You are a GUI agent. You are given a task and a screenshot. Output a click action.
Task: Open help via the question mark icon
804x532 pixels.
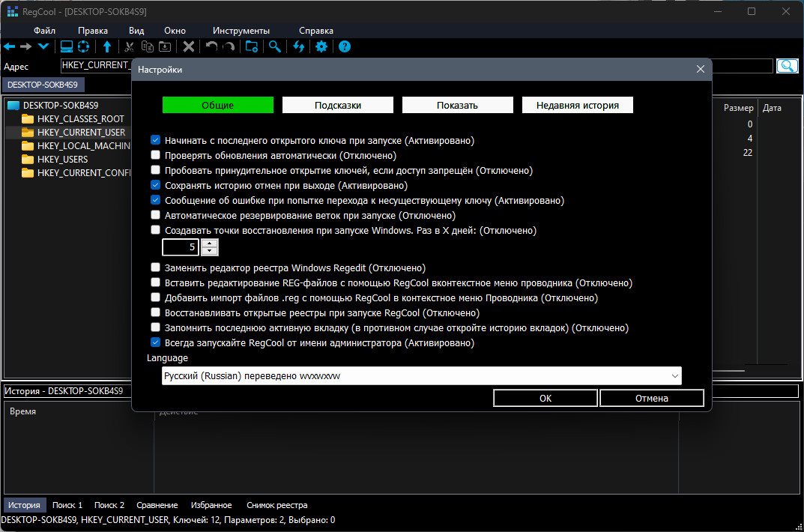(345, 46)
